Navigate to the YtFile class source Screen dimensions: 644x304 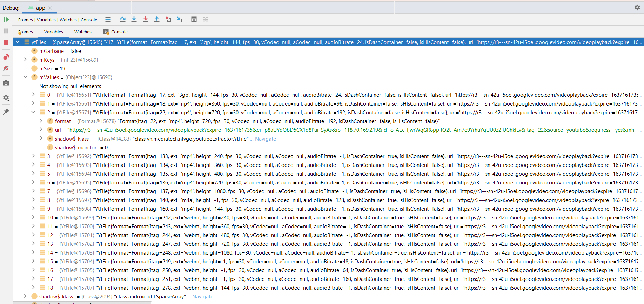[x=266, y=139]
